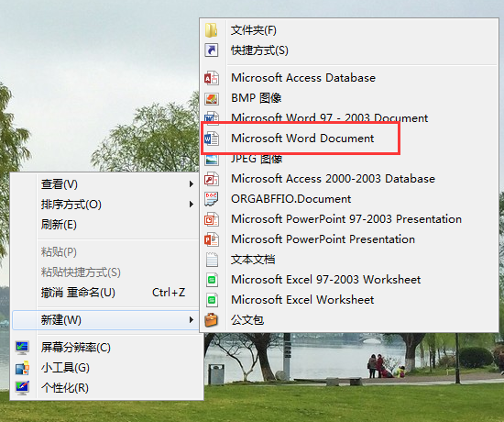This screenshot has height=422, width=504.
Task: Click the 个性化 personalize icon
Action: [23, 388]
